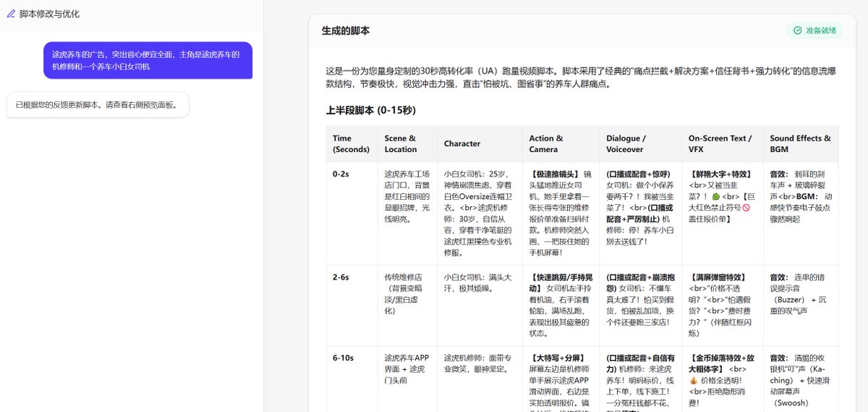Click the 准备就绪 status badge
The image size is (868, 412).
pos(815,30)
